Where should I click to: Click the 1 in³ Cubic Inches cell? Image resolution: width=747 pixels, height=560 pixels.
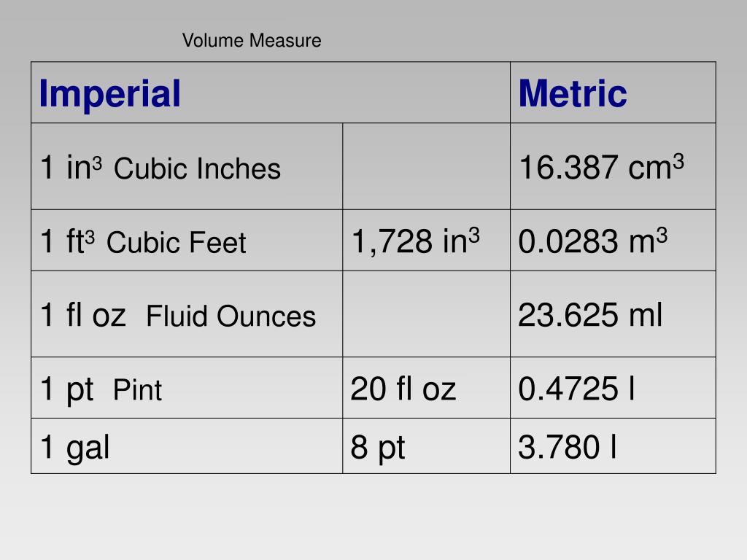coord(187,166)
